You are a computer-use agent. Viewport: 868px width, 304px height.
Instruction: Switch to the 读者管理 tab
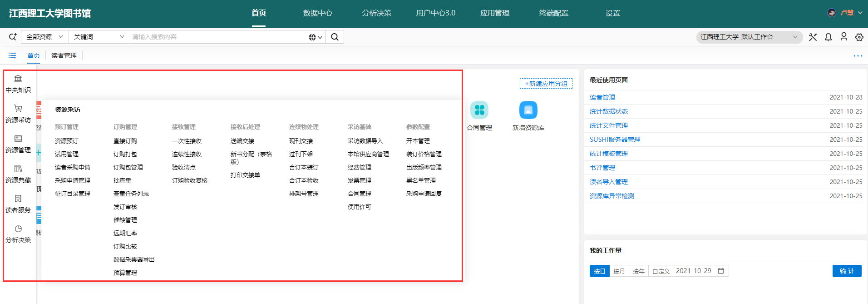64,55
